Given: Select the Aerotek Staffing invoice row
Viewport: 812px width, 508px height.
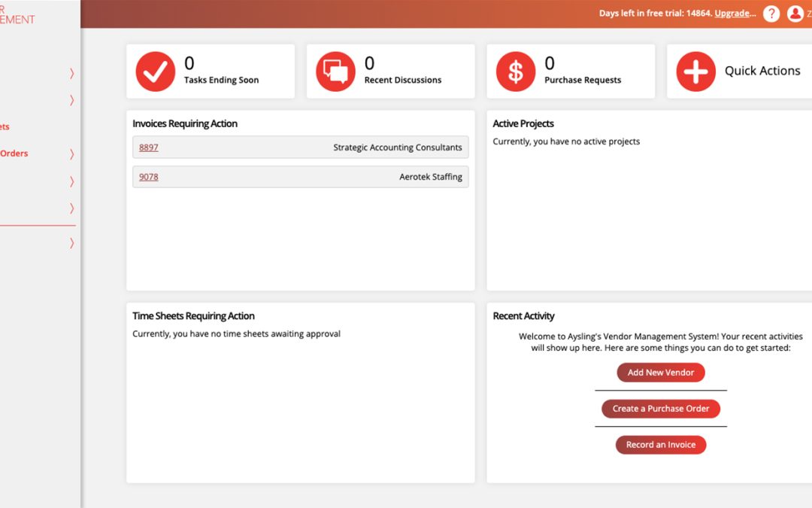Looking at the screenshot, I should (x=300, y=177).
